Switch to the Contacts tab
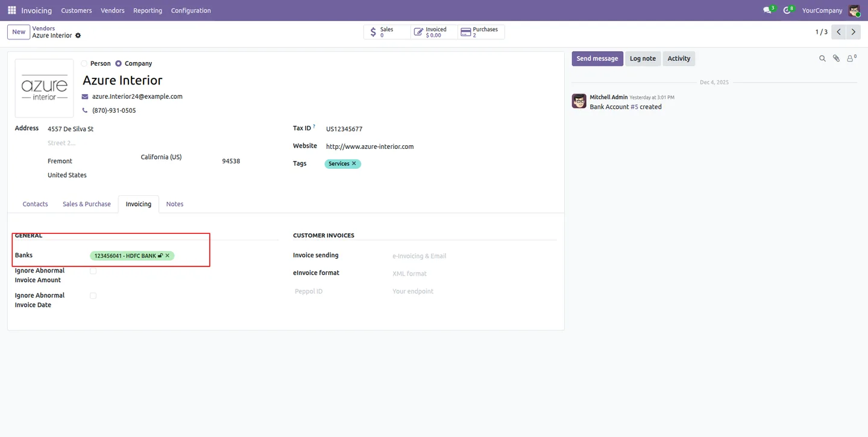Screen dimensions: 868x437 pos(35,204)
